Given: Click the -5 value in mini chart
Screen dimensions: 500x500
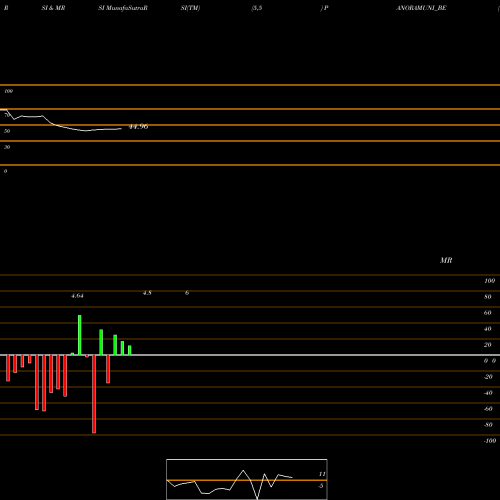Looking at the screenshot, I should 321,486.
